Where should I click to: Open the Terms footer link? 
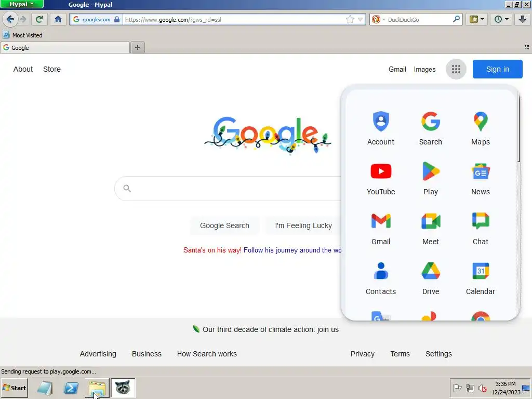coord(400,354)
